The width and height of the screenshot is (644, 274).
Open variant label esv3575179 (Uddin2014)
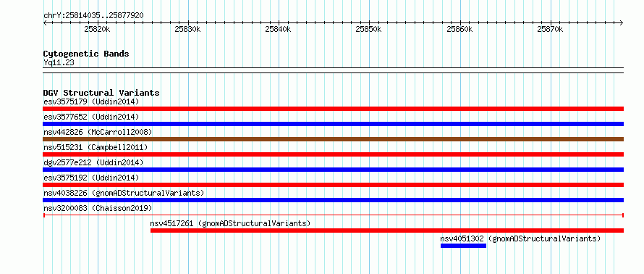click(91, 101)
